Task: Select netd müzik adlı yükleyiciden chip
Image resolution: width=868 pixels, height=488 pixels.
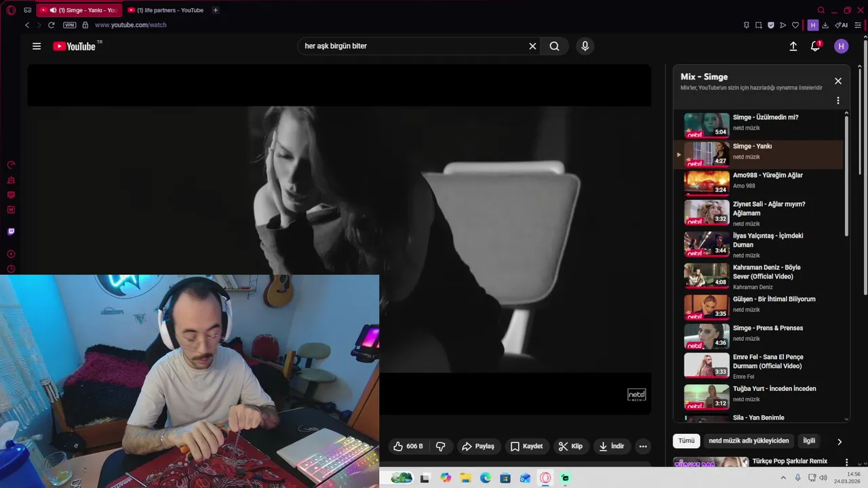Action: coord(749,441)
